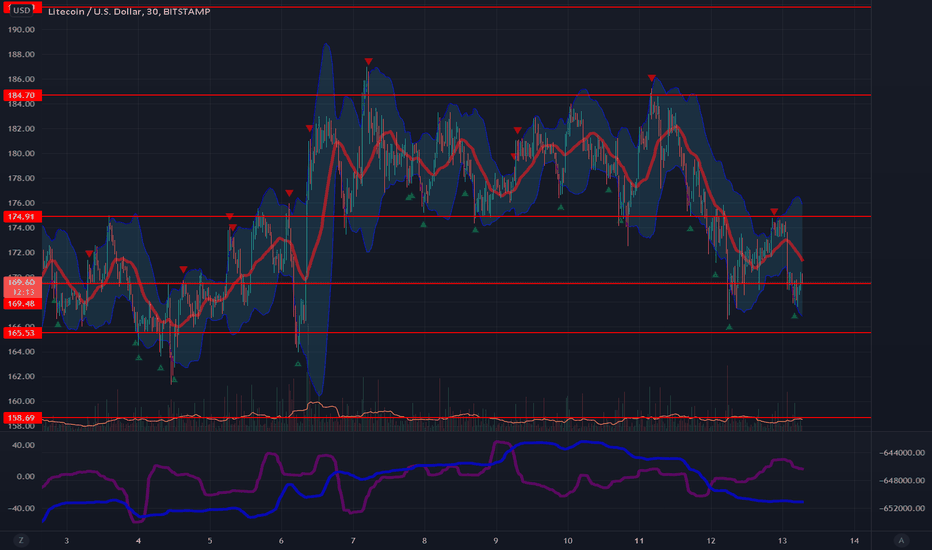Select the 165.53 horizontal line label
932x550 pixels.
pos(23,333)
